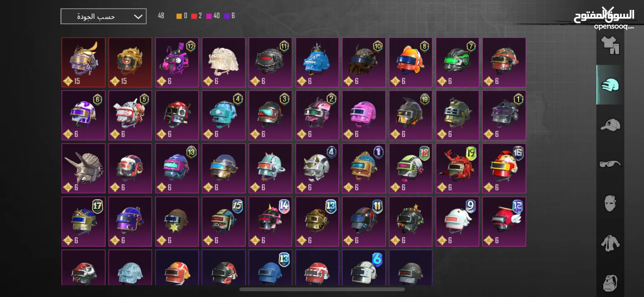The width and height of the screenshot is (644, 297).
Task: Open the cap hat category icon
Action: click(x=610, y=125)
